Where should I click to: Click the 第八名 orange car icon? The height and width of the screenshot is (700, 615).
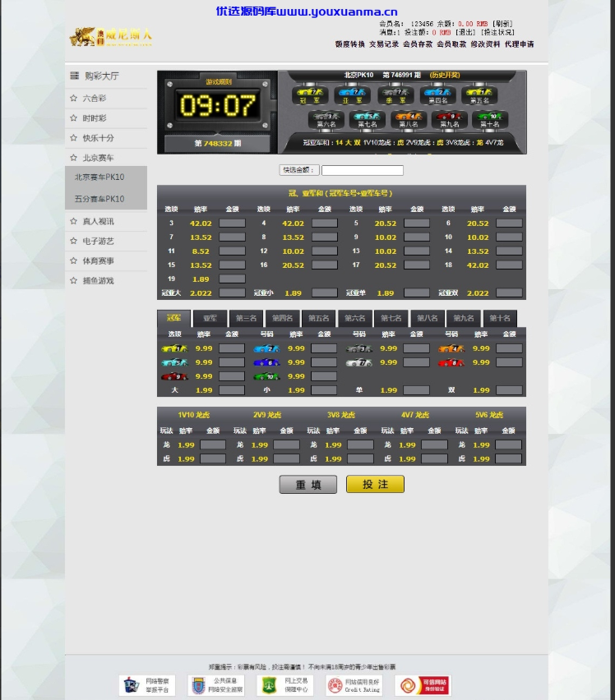pos(409,117)
